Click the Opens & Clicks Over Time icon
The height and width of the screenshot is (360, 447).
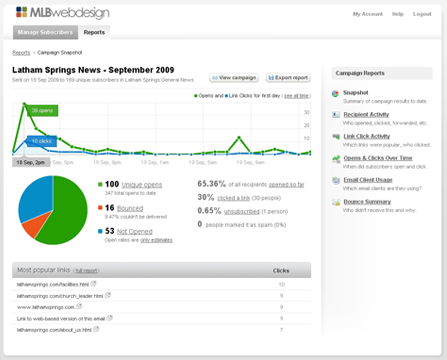click(x=336, y=159)
